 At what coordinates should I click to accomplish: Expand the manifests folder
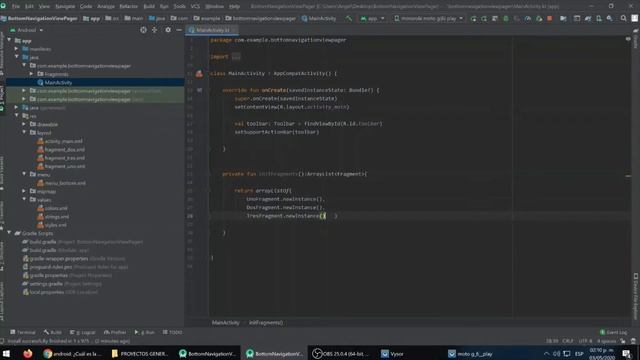17,49
